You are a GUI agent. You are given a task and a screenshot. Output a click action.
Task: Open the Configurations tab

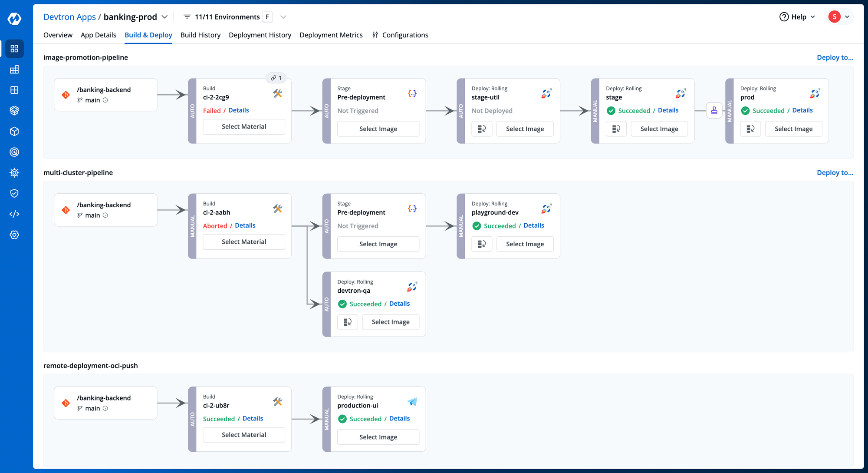coord(400,35)
